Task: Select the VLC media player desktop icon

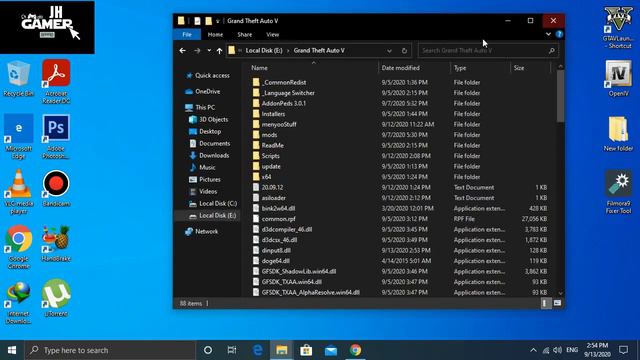Action: pyautogui.click(x=18, y=192)
